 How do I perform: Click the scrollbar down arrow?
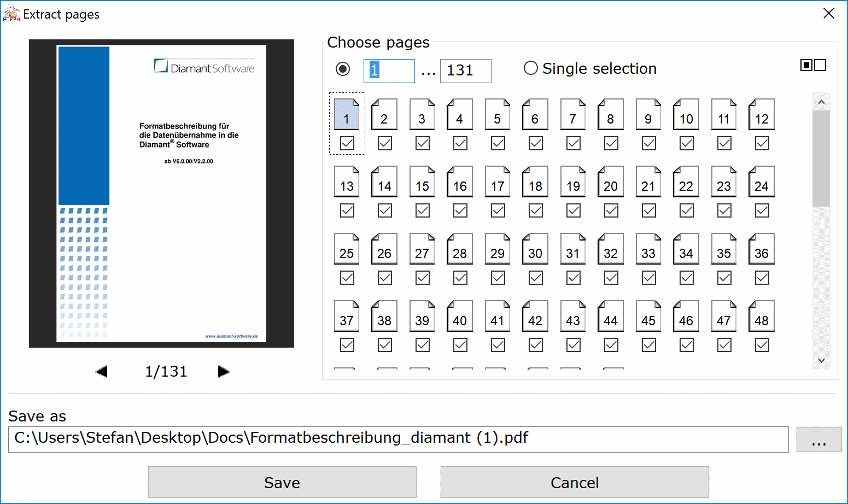pyautogui.click(x=821, y=360)
